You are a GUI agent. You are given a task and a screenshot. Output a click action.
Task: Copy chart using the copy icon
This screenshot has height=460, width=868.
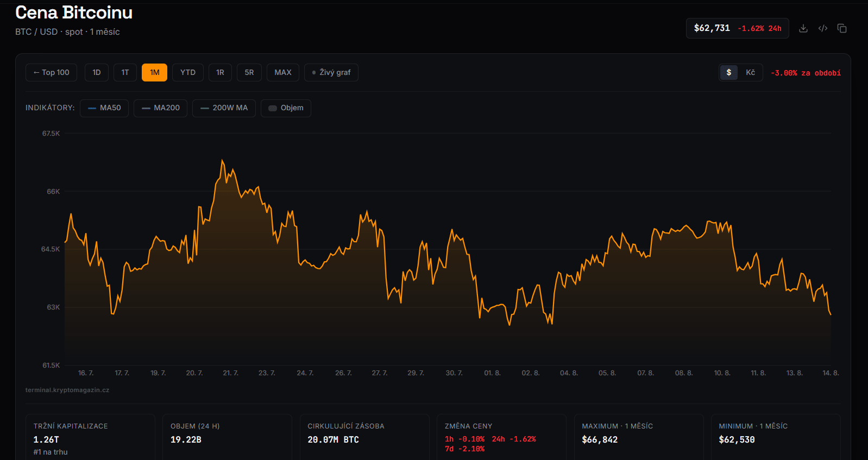(x=842, y=28)
